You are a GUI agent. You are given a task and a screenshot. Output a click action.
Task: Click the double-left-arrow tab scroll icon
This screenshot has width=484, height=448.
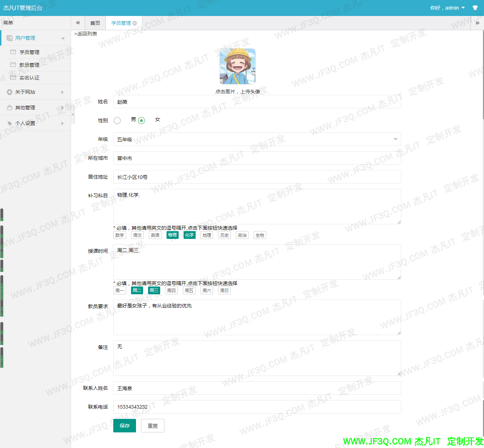click(77, 22)
